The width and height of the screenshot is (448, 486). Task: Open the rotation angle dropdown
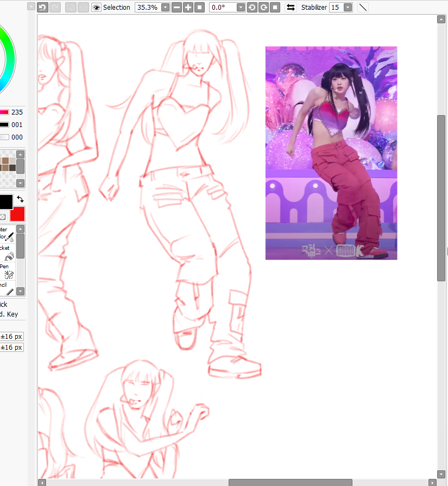[241, 7]
